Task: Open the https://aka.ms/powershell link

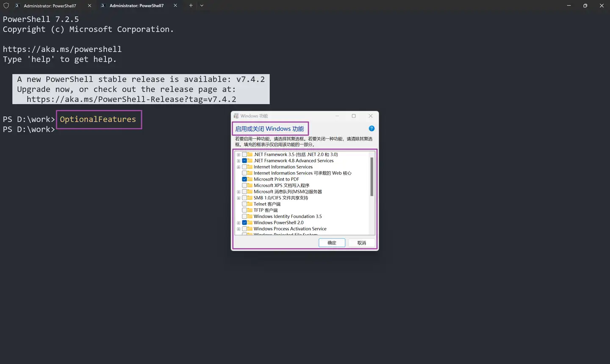Action: click(62, 49)
